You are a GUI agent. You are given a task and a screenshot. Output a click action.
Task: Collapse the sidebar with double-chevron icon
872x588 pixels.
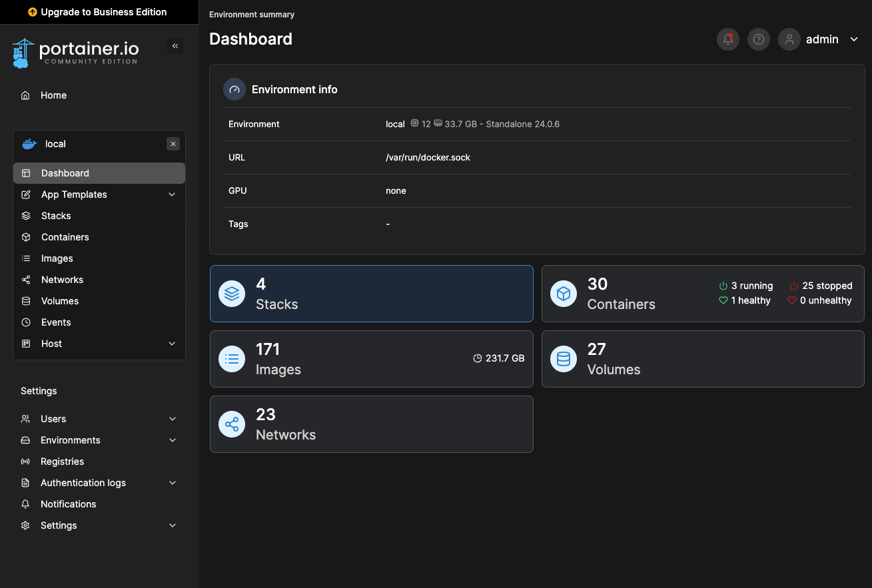[x=175, y=46]
